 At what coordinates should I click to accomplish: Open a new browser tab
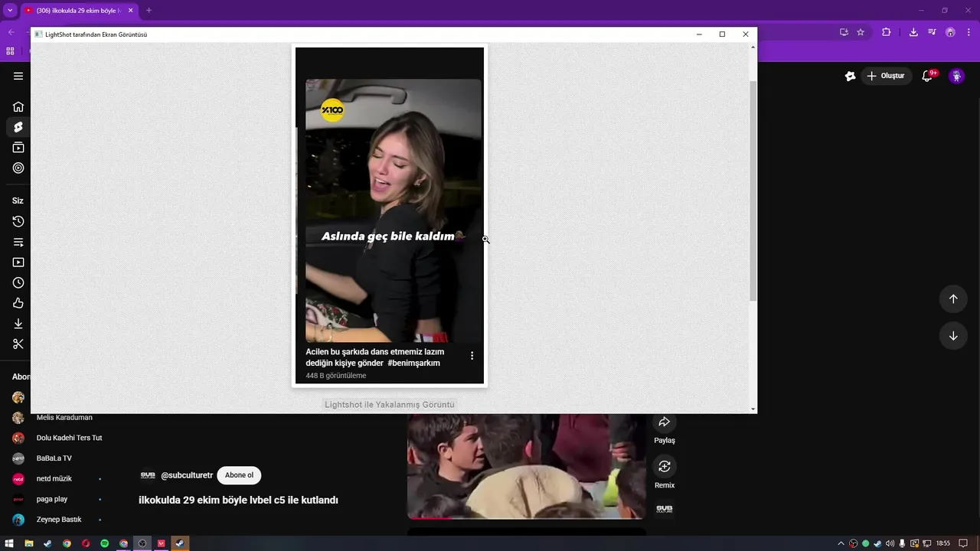tap(149, 11)
